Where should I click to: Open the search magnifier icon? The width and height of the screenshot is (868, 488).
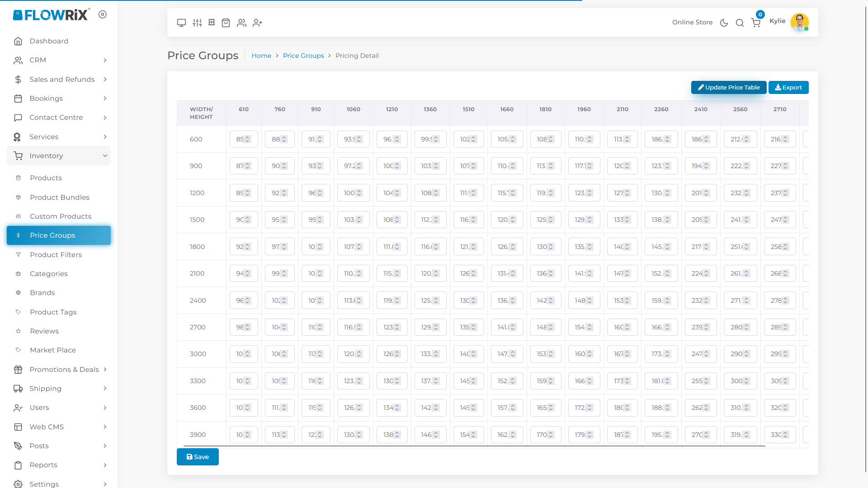(x=740, y=23)
